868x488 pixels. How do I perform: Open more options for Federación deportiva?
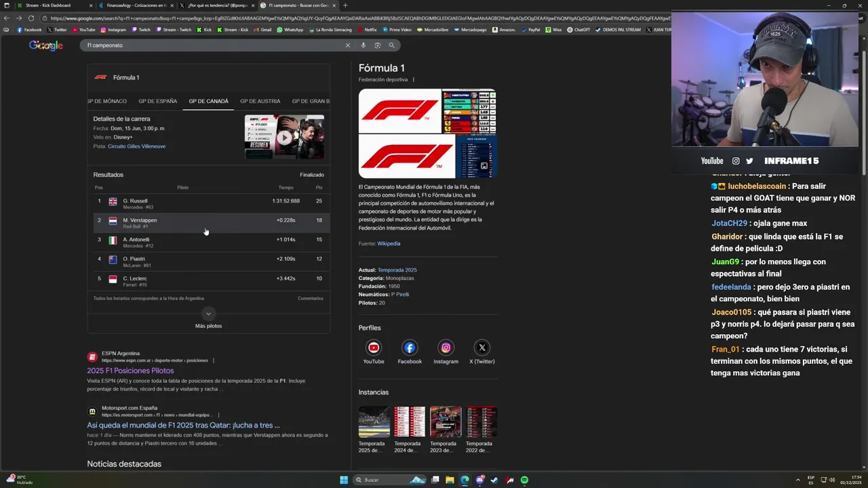pos(414,80)
